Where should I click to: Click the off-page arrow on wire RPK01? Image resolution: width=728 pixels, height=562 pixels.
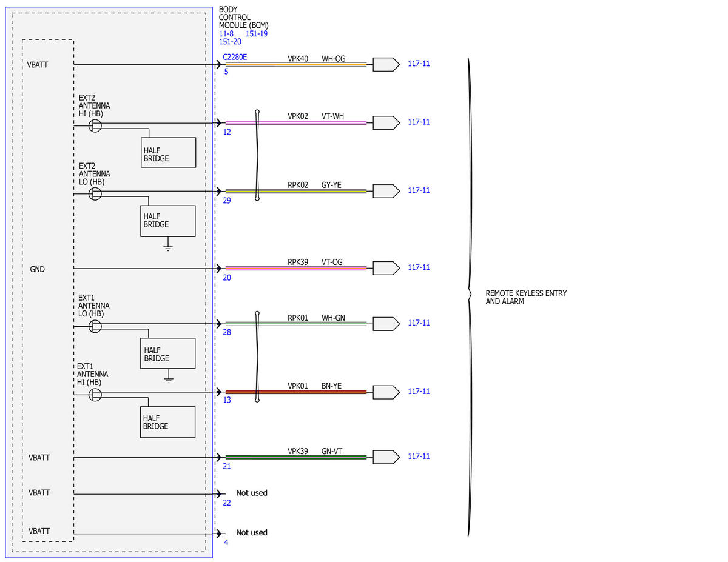click(386, 324)
